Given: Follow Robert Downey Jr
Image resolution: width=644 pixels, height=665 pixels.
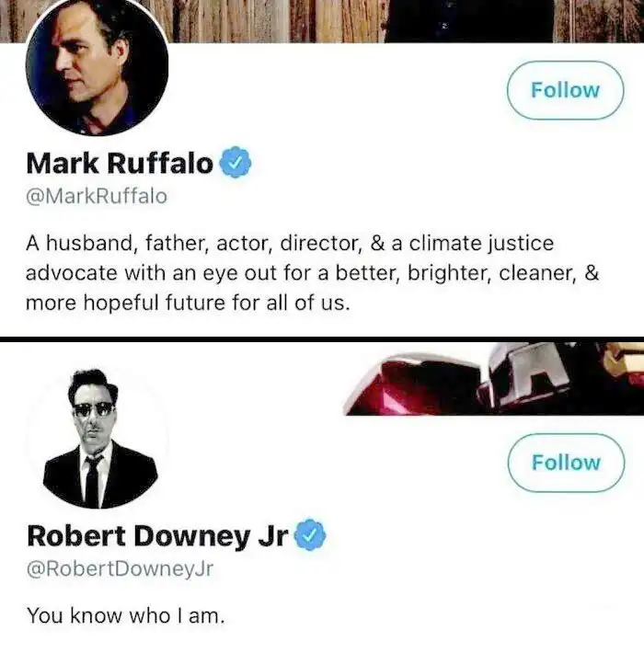Looking at the screenshot, I should [x=565, y=462].
